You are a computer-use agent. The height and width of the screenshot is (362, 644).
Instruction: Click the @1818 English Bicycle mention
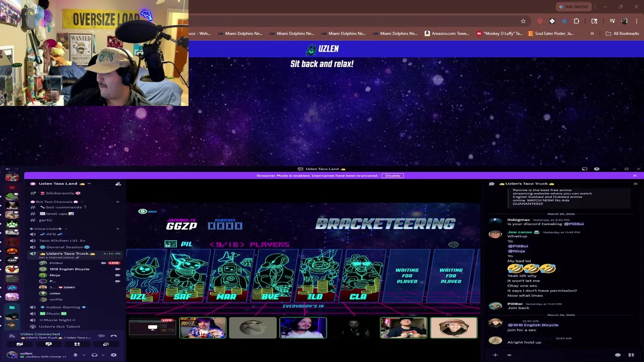533,325
